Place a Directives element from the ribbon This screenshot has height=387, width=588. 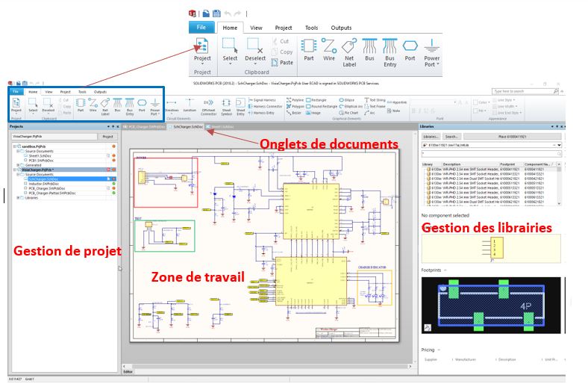[172, 106]
